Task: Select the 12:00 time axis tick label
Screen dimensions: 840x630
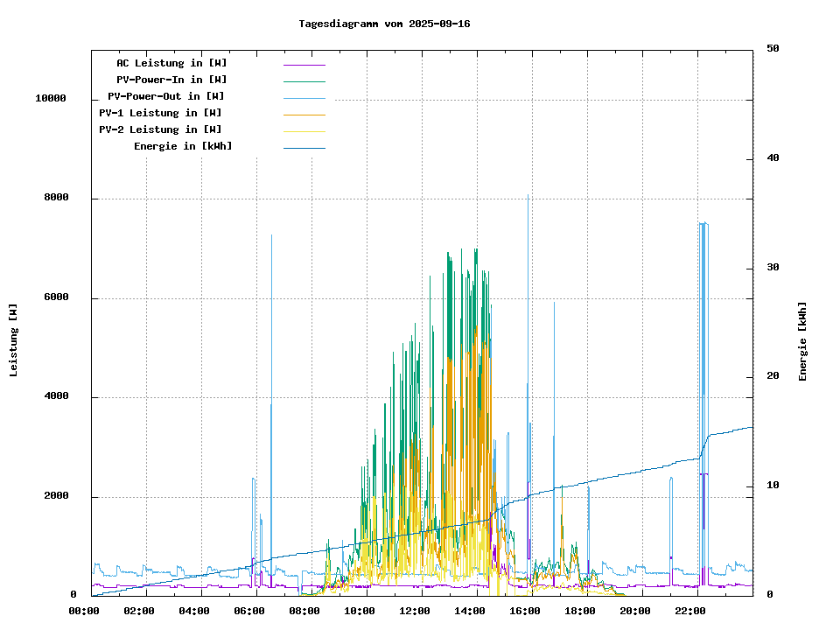Action: 414,611
